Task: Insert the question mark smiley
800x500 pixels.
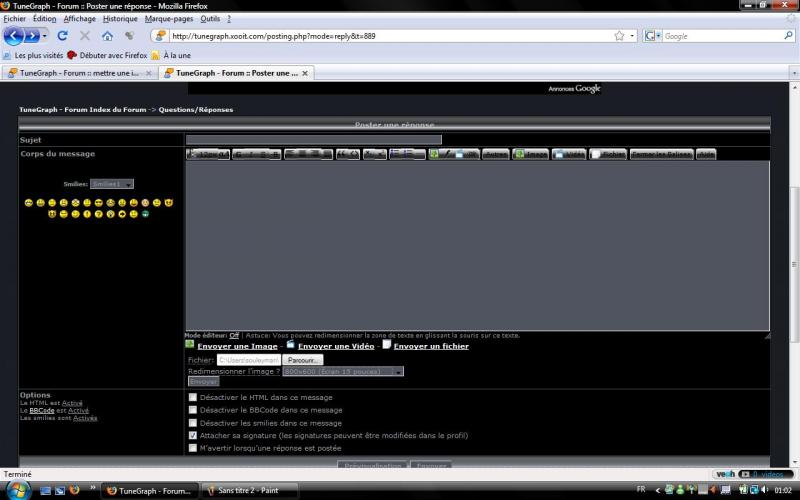Action: [98, 214]
